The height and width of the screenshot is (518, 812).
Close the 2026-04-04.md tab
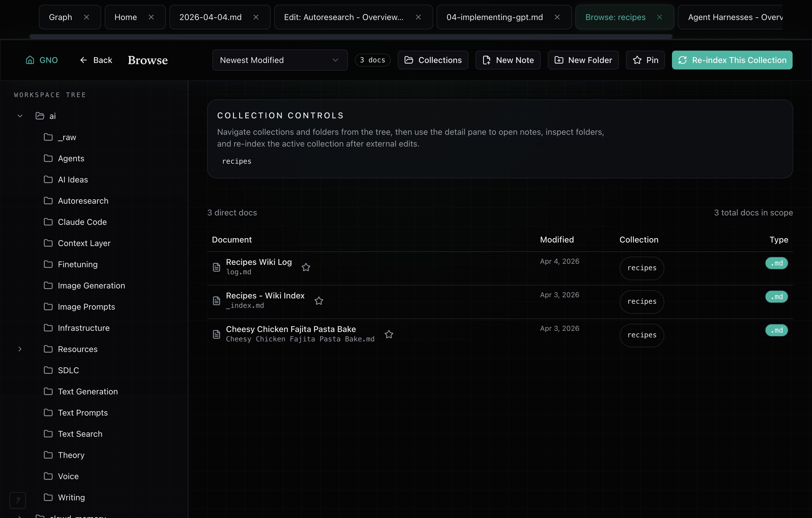[256, 17]
